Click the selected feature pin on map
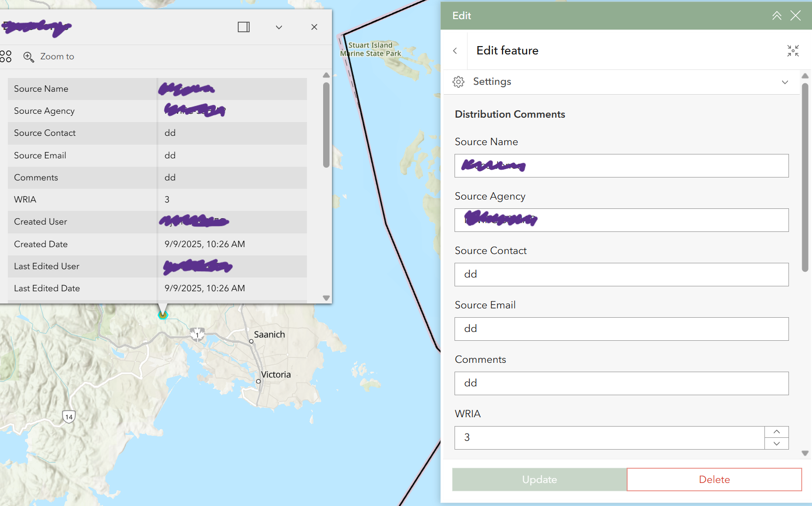Screen dimensions: 812x506 (163, 314)
